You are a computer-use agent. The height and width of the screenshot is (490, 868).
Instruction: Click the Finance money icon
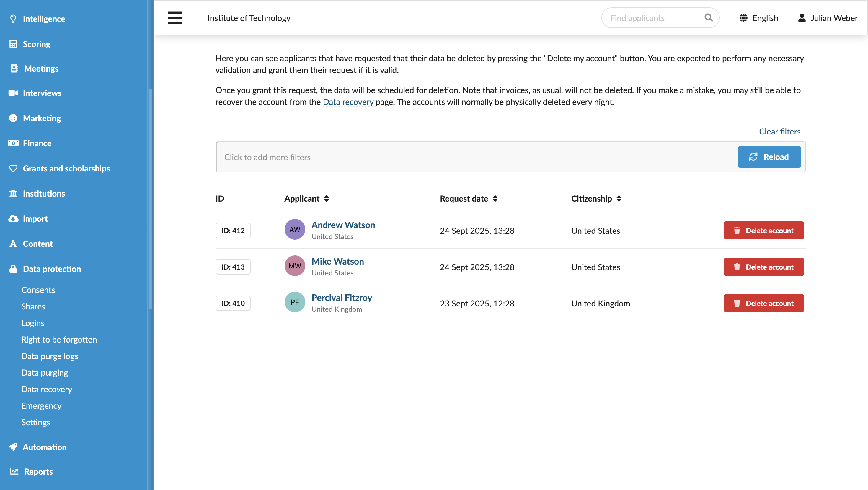coord(13,143)
